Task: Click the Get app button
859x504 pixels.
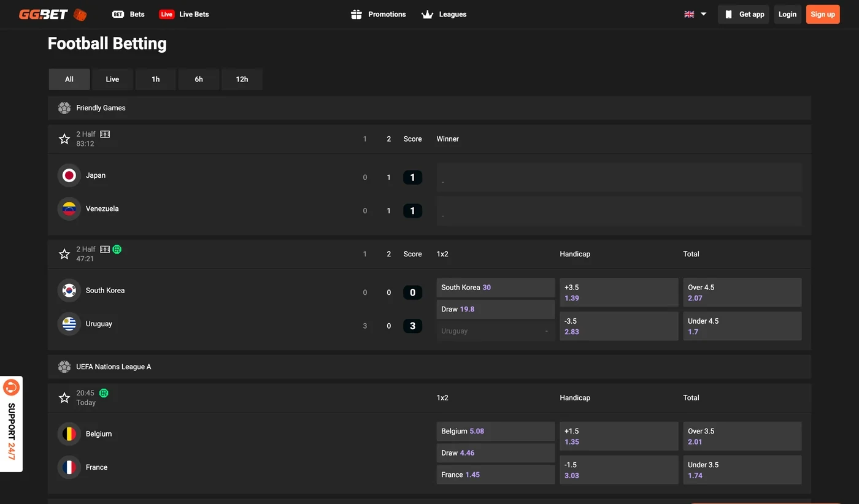Action: pyautogui.click(x=744, y=14)
